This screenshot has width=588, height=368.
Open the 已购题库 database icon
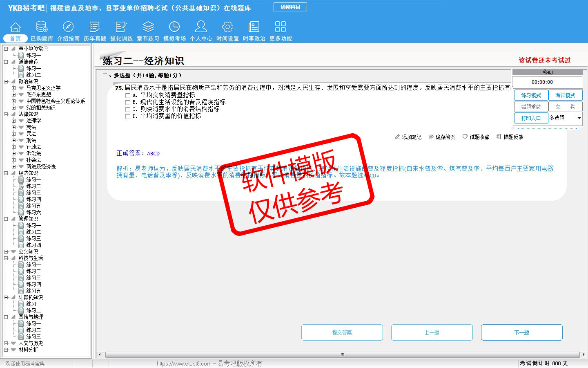tap(42, 27)
